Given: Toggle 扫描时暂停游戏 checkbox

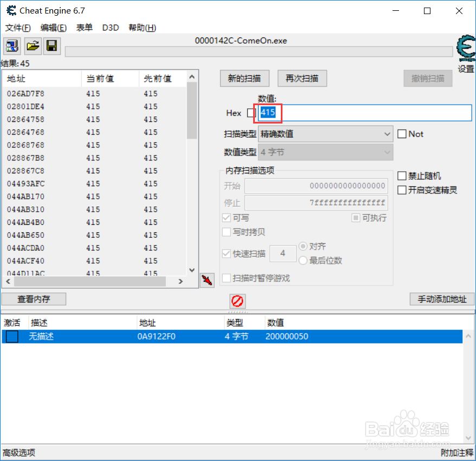Looking at the screenshot, I should [227, 278].
